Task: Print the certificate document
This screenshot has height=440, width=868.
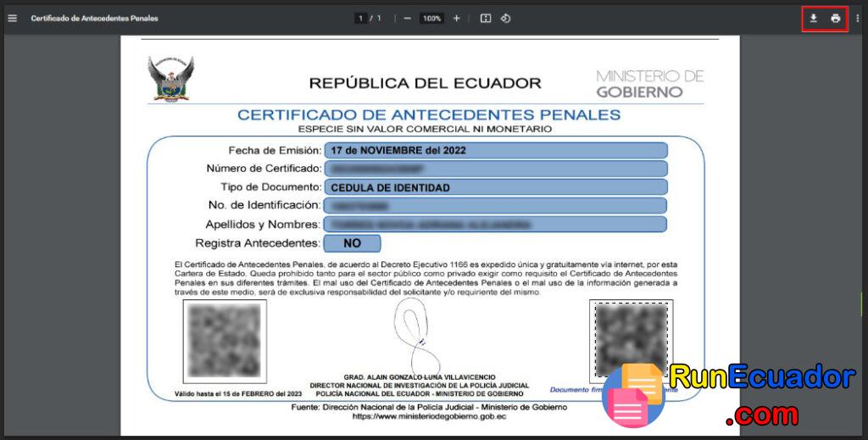Action: [835, 19]
